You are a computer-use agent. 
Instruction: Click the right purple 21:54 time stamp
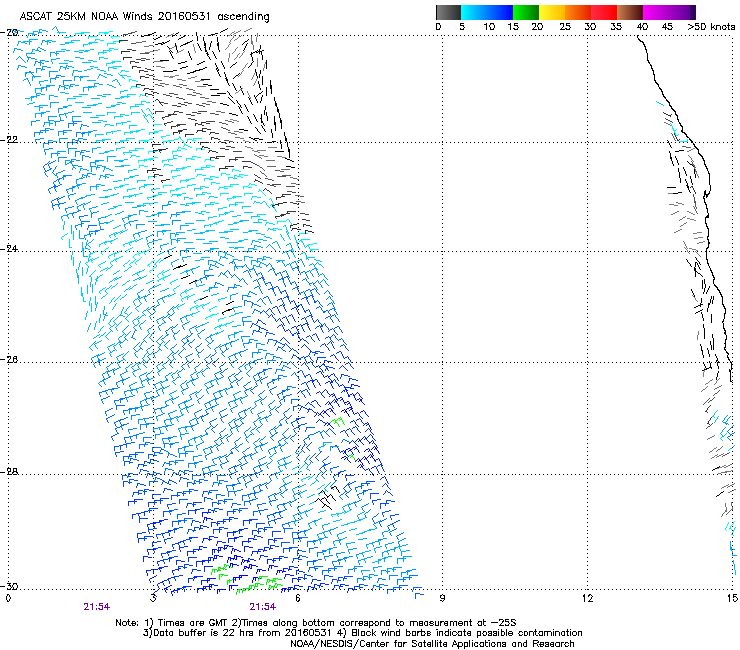click(x=262, y=607)
